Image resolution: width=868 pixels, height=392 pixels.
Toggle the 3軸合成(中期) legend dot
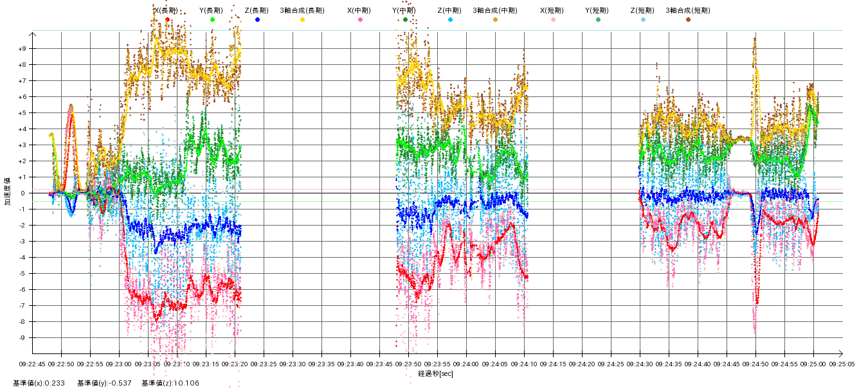495,20
